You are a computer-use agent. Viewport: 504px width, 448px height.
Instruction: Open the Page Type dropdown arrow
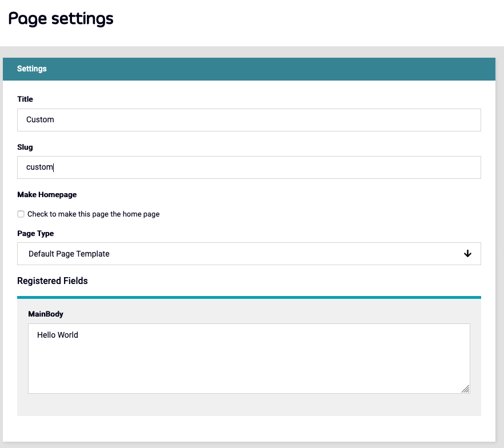click(x=467, y=253)
